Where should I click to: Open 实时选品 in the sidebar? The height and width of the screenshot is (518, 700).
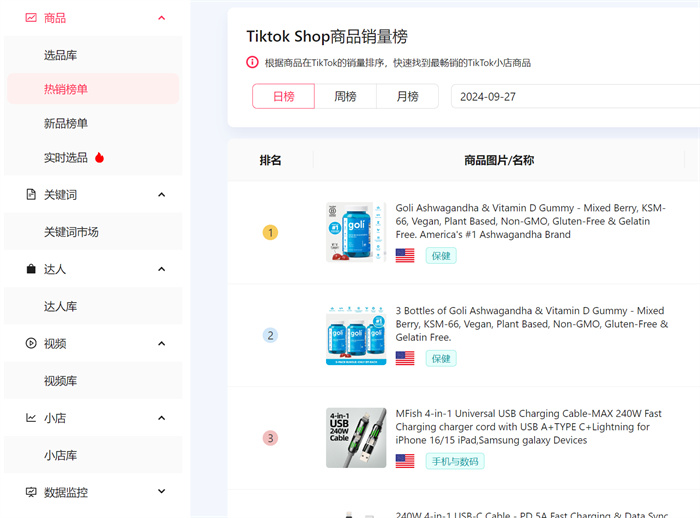93,158
